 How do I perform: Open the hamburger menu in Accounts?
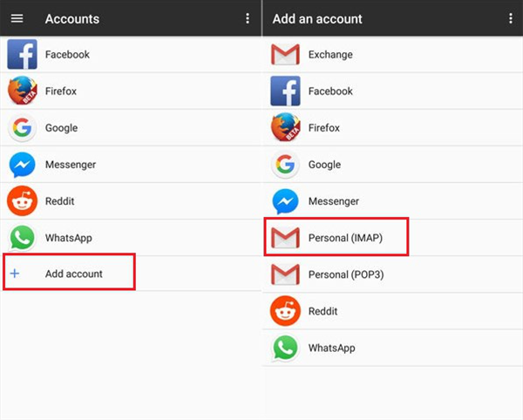[x=17, y=18]
